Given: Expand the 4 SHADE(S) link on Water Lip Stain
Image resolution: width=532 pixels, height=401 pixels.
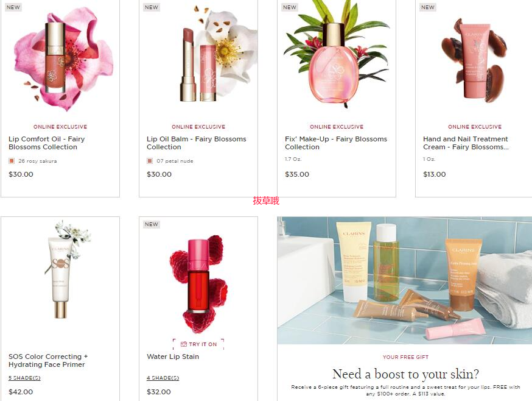Looking at the screenshot, I should point(163,378).
